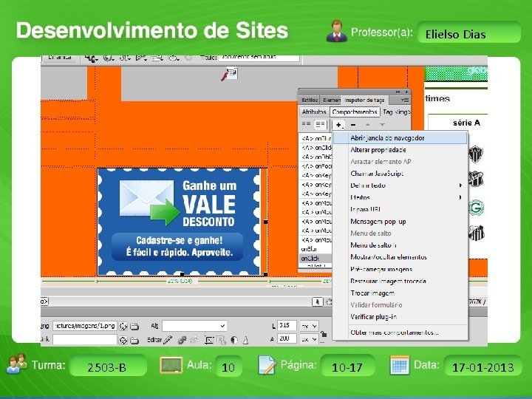
Task: Click the calendar icon beside Data
Action: pyautogui.click(x=399, y=365)
